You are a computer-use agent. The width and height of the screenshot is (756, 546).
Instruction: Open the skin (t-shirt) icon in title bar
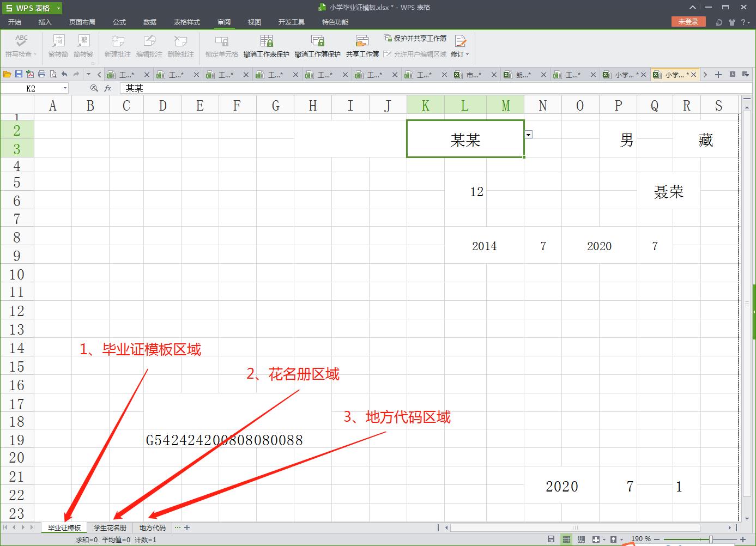pos(731,22)
